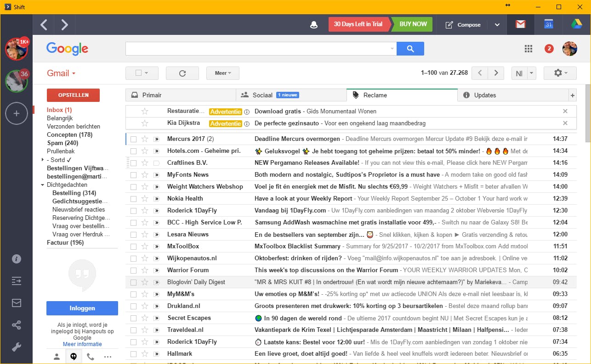Tick the checkbox for Mercurs 2017 email

pyautogui.click(x=134, y=139)
